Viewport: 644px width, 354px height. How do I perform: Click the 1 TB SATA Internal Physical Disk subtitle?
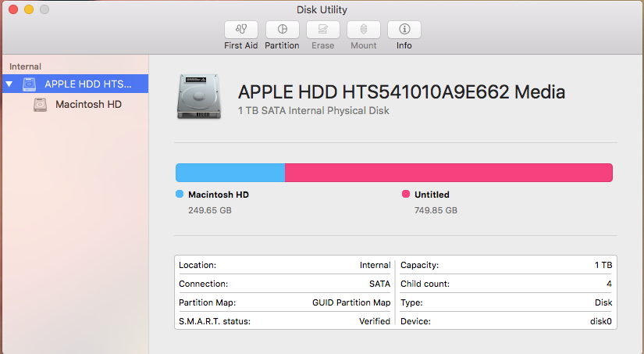tap(313, 111)
